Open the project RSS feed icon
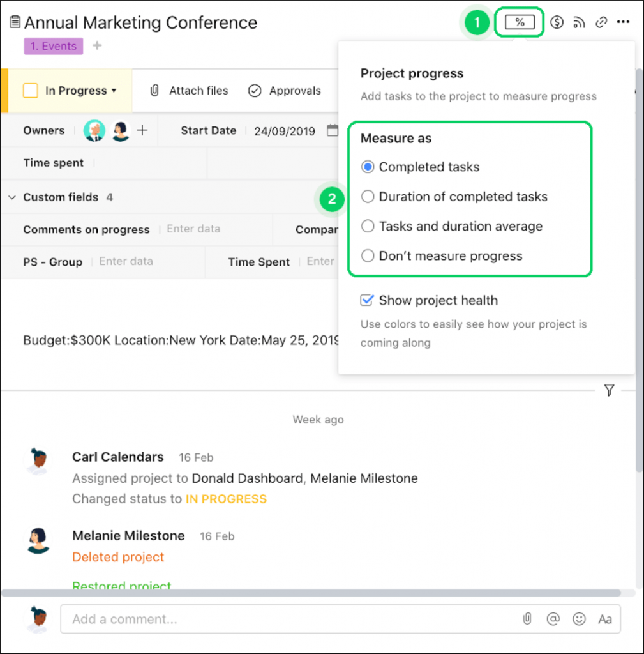The height and width of the screenshot is (654, 644). tap(579, 22)
